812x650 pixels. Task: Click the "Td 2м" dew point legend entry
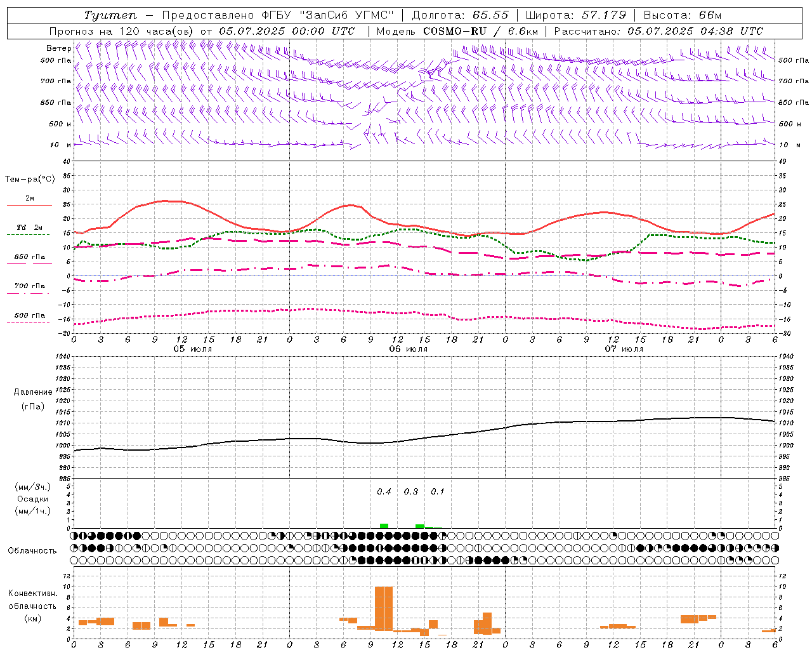(x=29, y=227)
